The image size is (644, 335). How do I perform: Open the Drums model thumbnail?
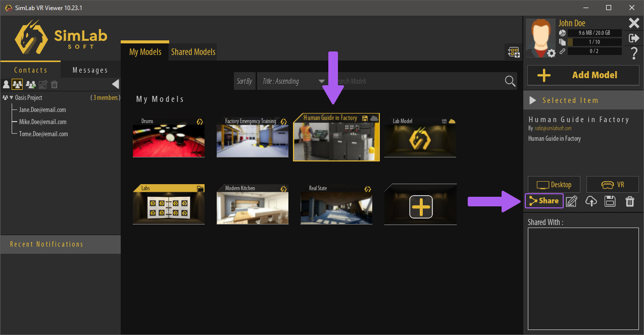[x=169, y=137]
